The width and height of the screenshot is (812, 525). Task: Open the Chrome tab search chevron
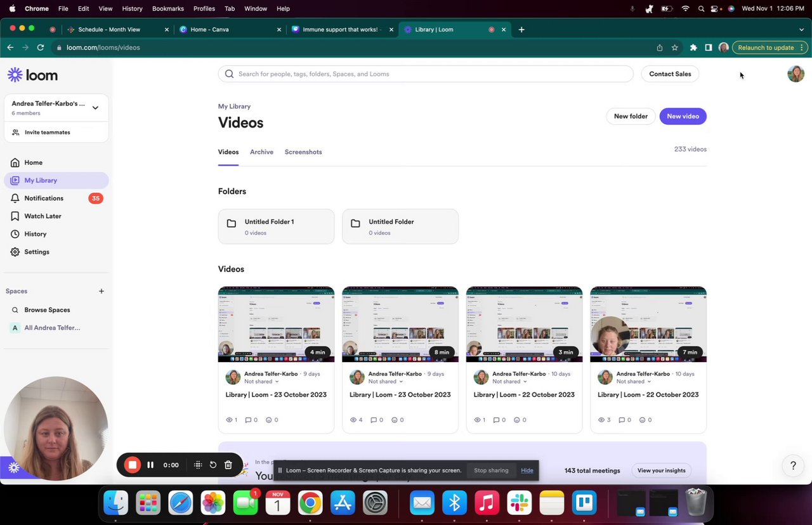coord(801,29)
